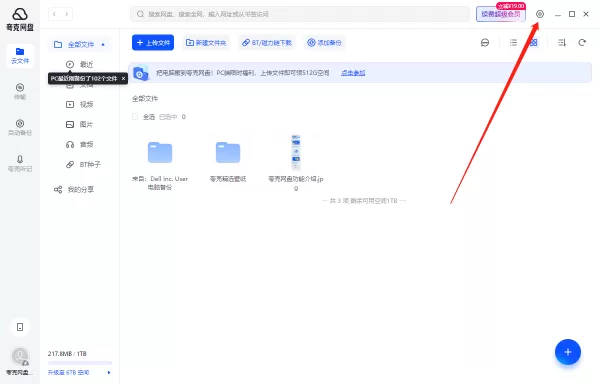Viewport: 600px width, 384px height.
Task: Filter by 音频 audio
Action: [x=86, y=144]
